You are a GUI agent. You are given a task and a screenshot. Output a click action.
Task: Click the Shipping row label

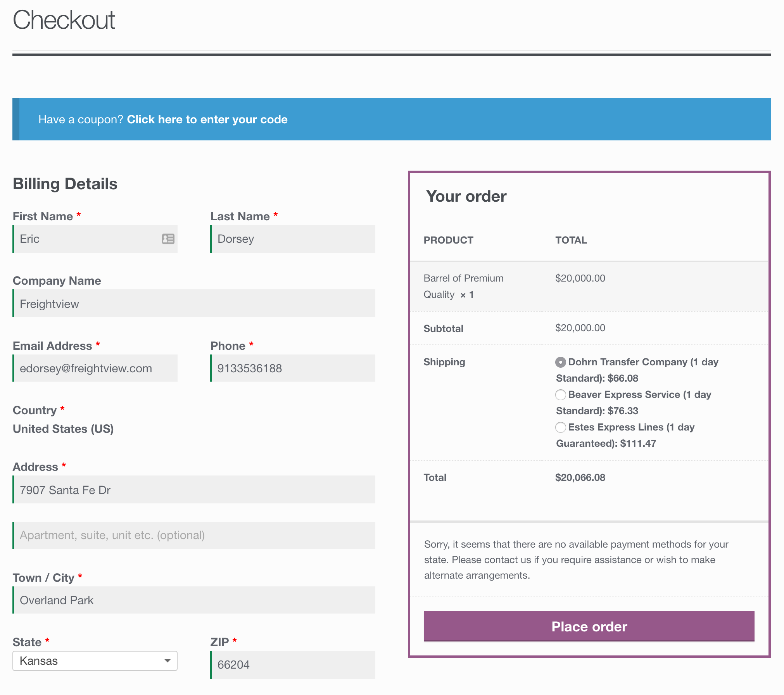pos(444,362)
